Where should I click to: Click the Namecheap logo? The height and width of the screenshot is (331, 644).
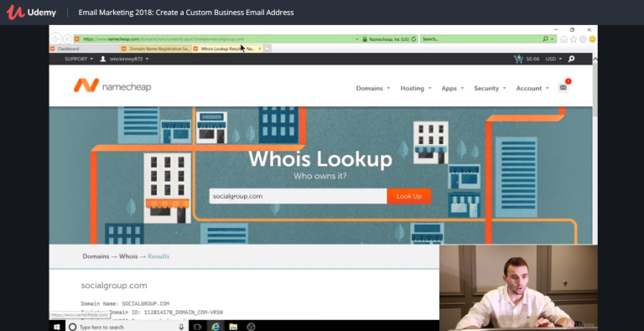112,85
